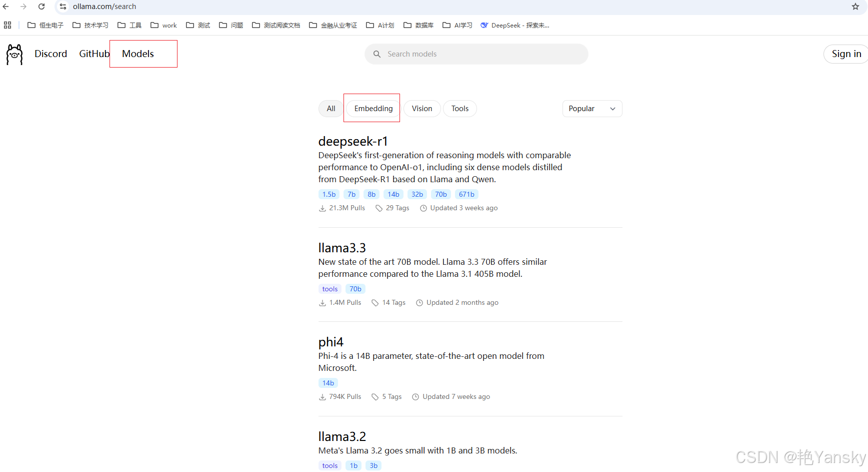868x472 pixels.
Task: Click llama3.2 1b tag
Action: click(353, 465)
